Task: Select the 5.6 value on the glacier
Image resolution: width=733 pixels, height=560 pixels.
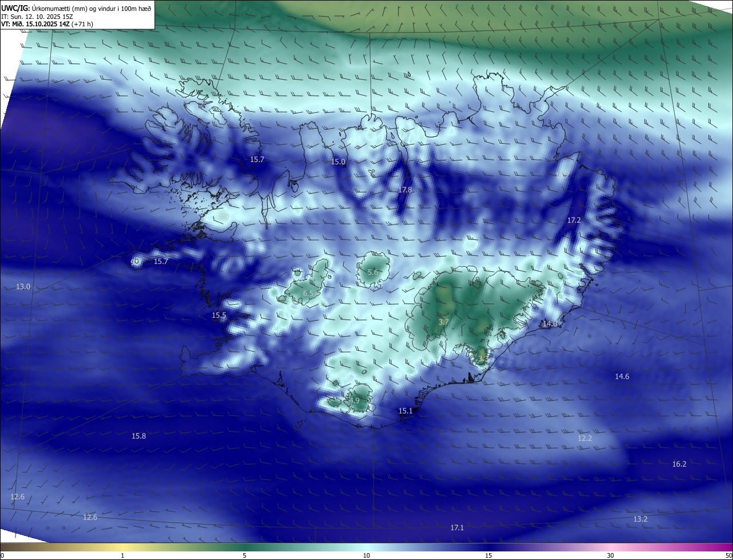Action: pos(373,273)
